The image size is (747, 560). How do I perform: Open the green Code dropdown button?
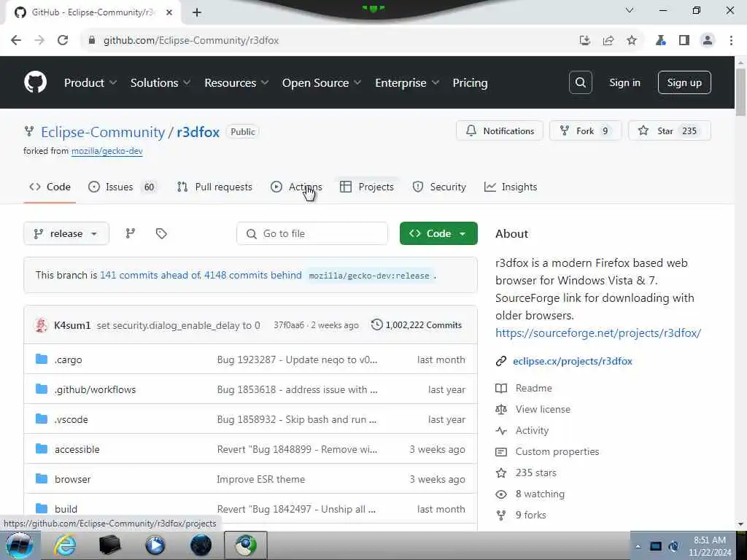coord(438,233)
